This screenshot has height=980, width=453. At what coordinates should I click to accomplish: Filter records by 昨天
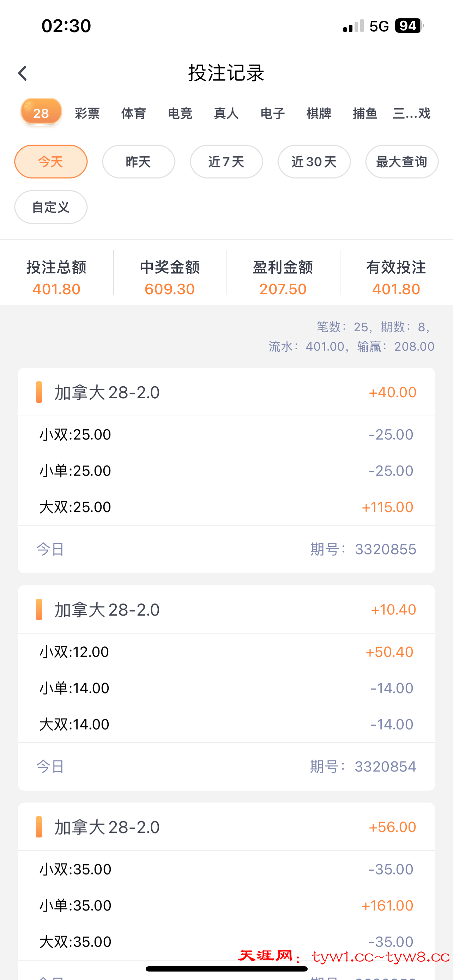[x=138, y=162]
